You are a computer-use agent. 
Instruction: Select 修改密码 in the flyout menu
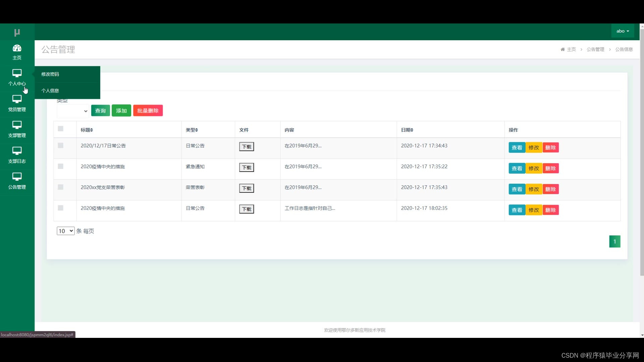(50, 74)
